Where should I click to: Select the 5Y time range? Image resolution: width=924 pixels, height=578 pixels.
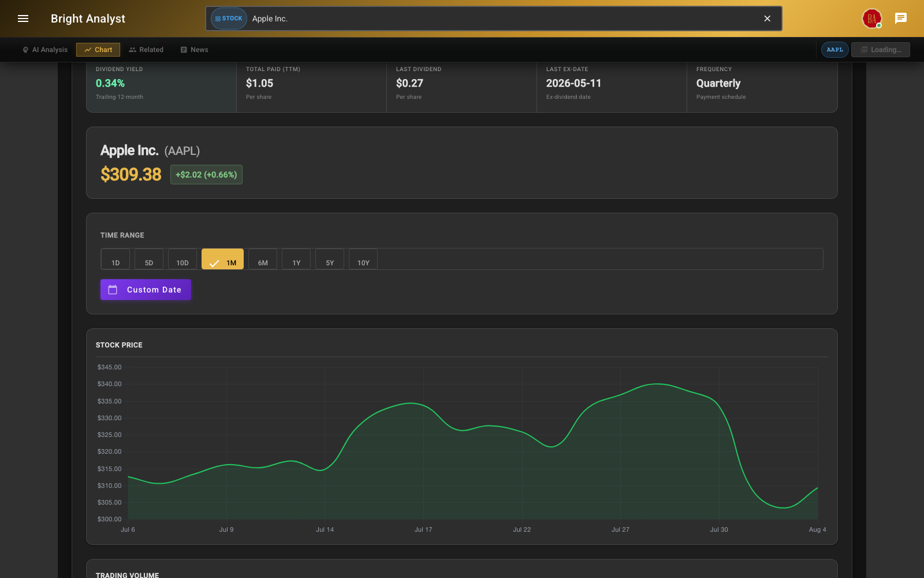point(330,260)
